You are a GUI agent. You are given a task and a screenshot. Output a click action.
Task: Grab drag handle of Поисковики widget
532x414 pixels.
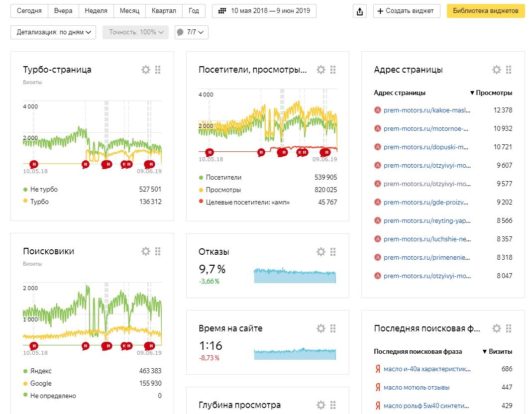158,251
